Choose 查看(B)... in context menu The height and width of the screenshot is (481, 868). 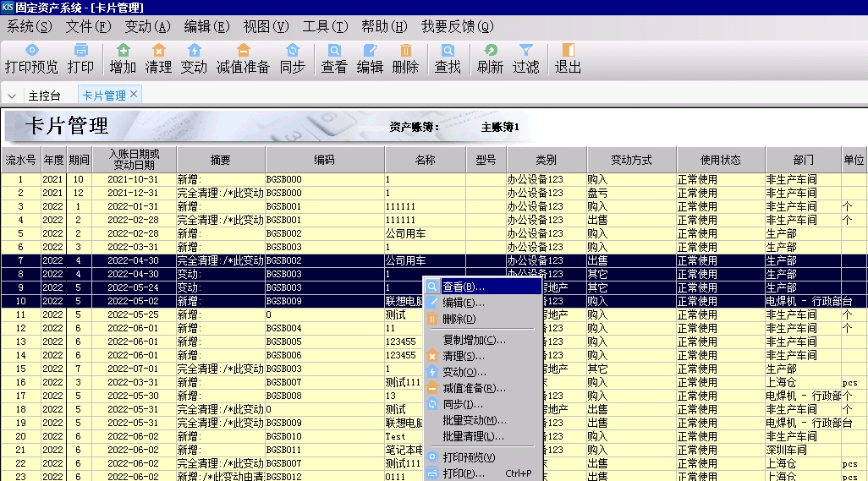coord(483,287)
